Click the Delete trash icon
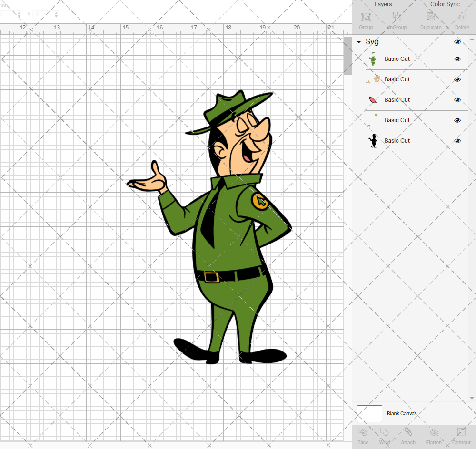Viewport: 476px width, 449px height. coord(462,17)
